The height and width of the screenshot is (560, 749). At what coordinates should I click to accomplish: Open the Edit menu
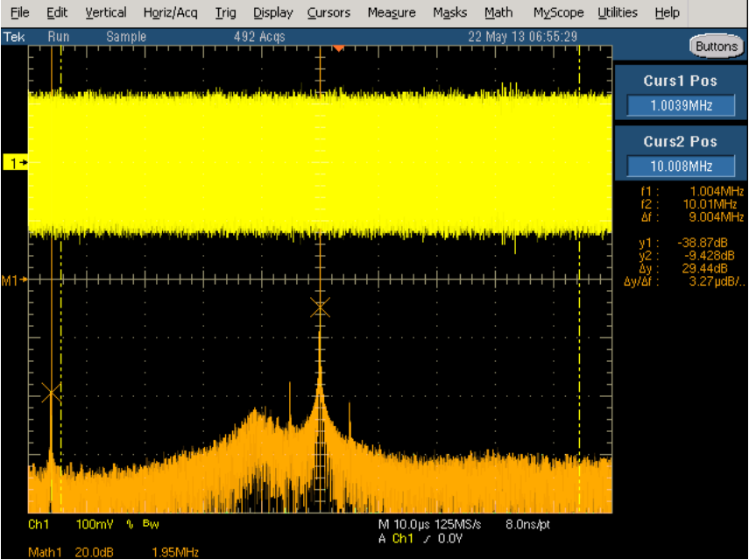(x=57, y=12)
